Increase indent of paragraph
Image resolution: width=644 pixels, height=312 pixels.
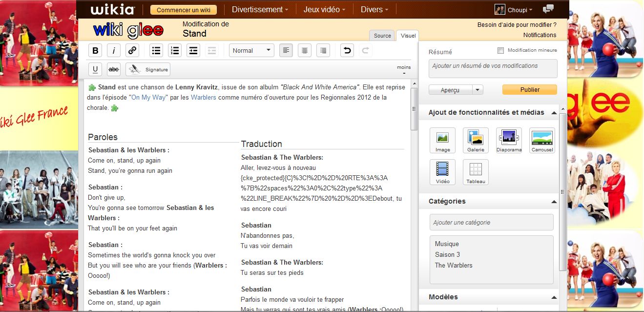coord(193,50)
